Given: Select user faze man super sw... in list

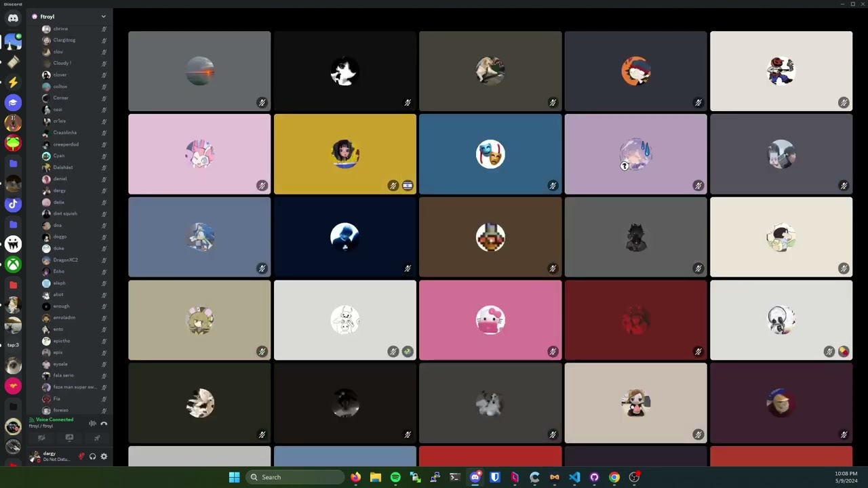Looking at the screenshot, I should click(73, 387).
